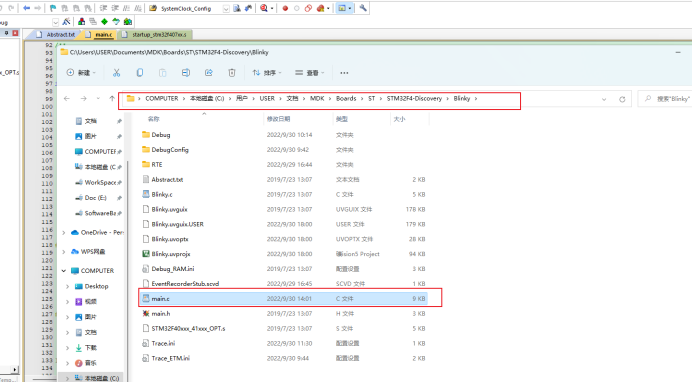
Task: Click the Share icon in Explorer toolbar
Action: (x=209, y=73)
